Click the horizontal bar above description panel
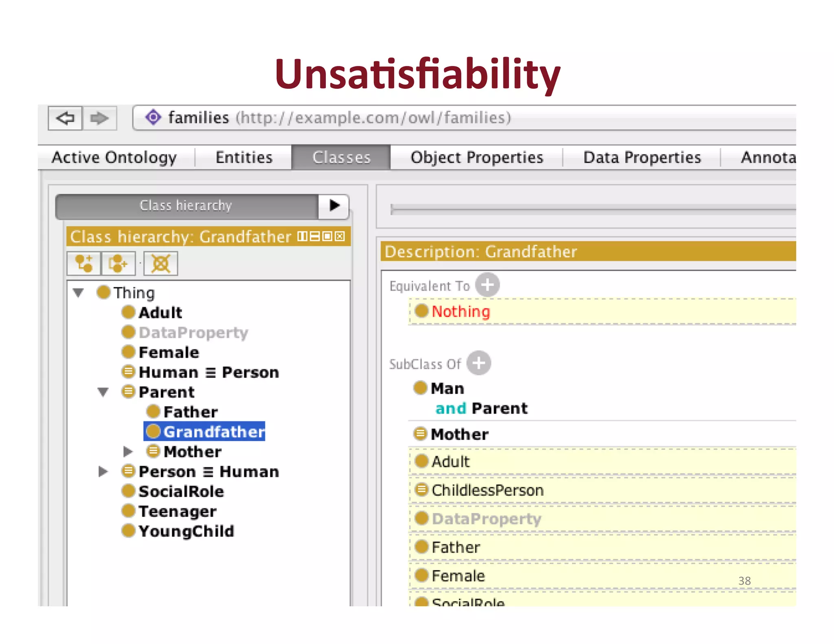Screen dimensions: 834x644 coord(593,210)
